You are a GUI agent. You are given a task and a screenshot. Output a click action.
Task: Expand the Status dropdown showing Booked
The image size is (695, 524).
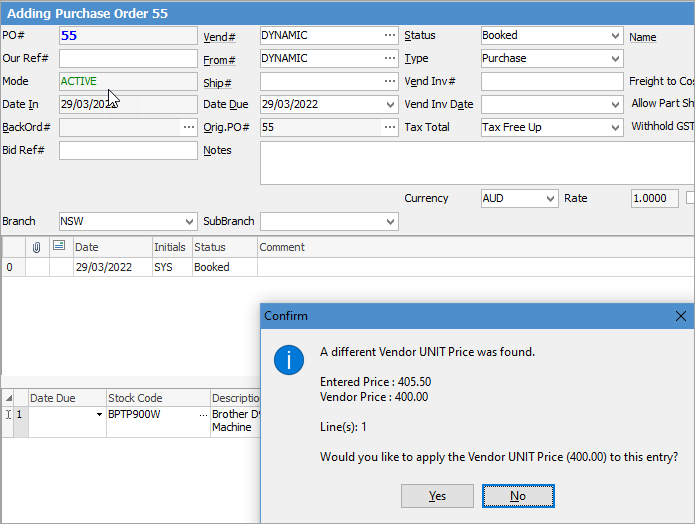(614, 36)
